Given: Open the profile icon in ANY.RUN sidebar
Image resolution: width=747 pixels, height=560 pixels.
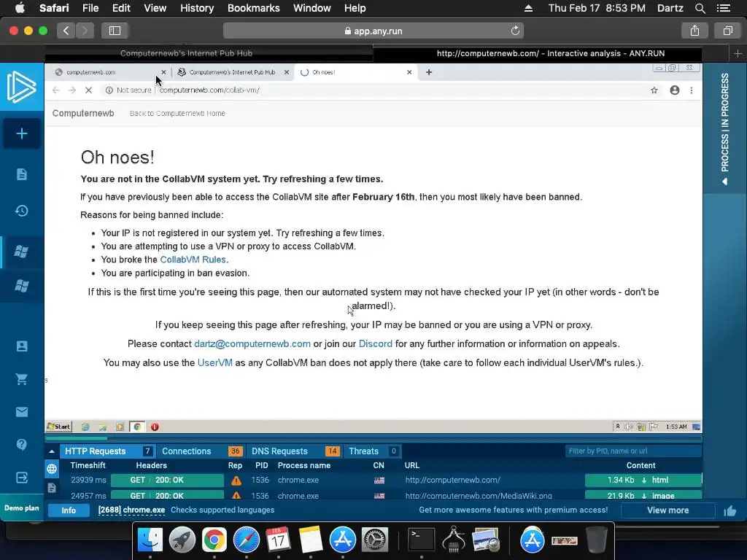Looking at the screenshot, I should click(22, 346).
